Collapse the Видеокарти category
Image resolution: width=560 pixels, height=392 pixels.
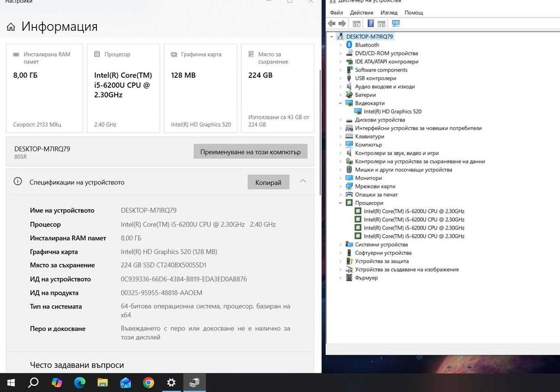340,103
